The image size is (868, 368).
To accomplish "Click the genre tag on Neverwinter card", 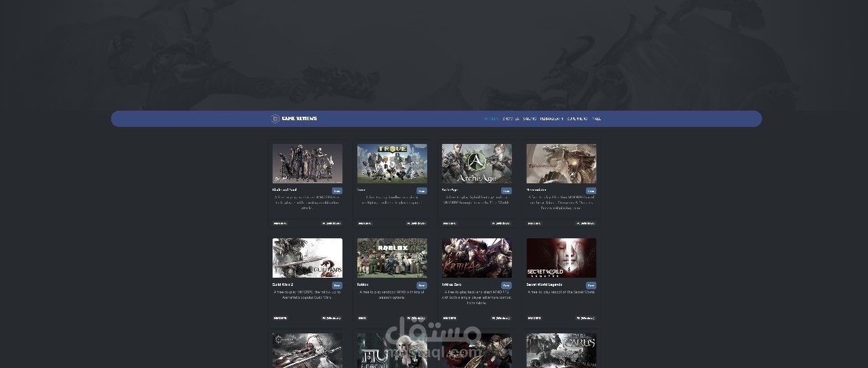I will (x=534, y=223).
